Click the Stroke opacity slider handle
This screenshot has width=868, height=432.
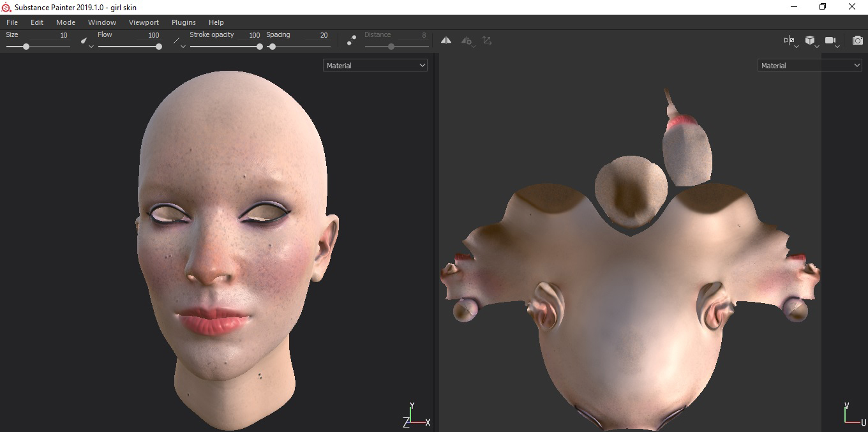pyautogui.click(x=260, y=47)
